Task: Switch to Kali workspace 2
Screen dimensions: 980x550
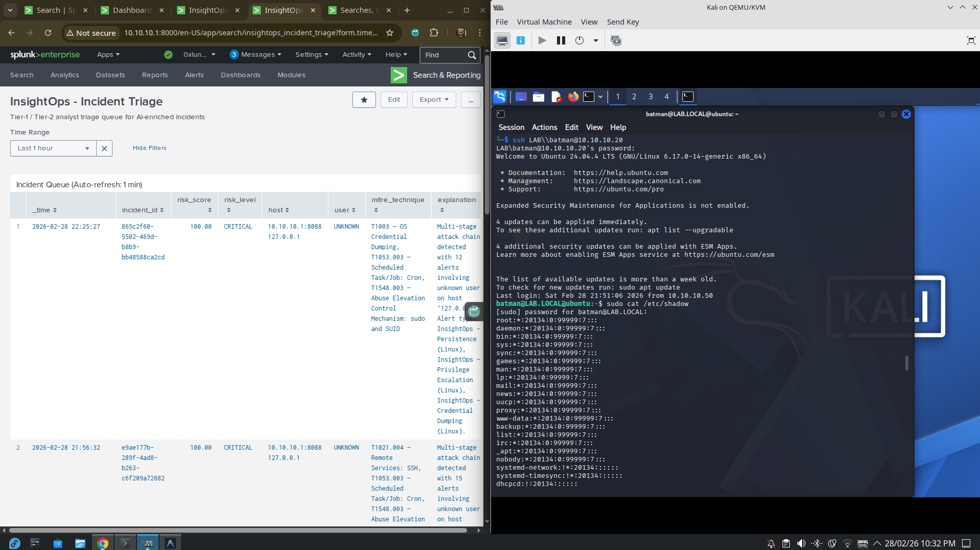Action: click(634, 96)
